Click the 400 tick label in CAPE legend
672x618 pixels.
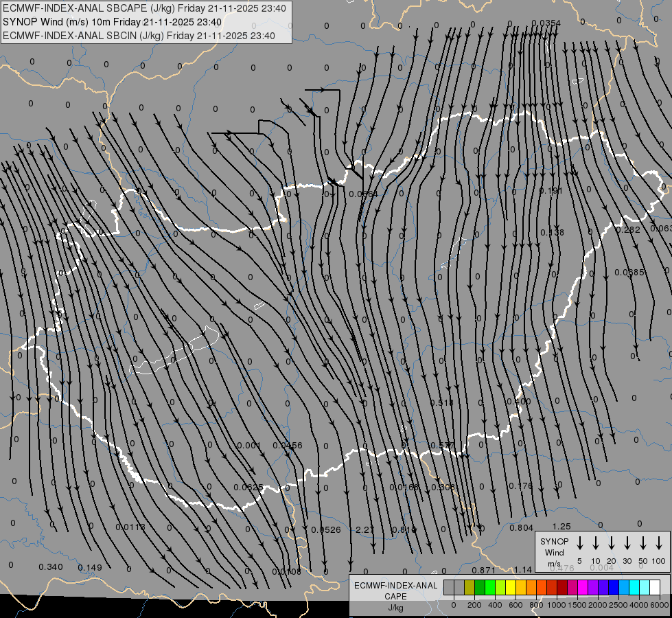coord(495,605)
